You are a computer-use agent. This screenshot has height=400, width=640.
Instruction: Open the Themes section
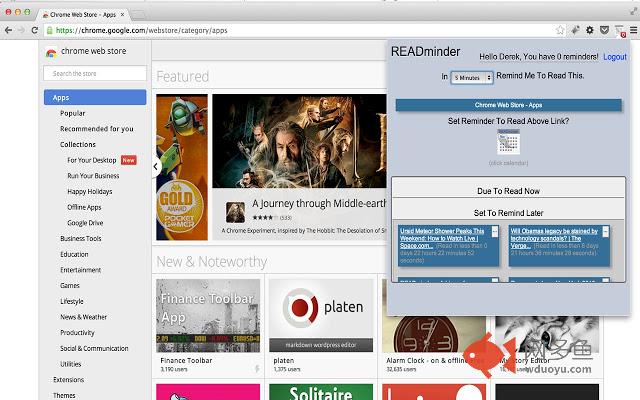pos(64,395)
